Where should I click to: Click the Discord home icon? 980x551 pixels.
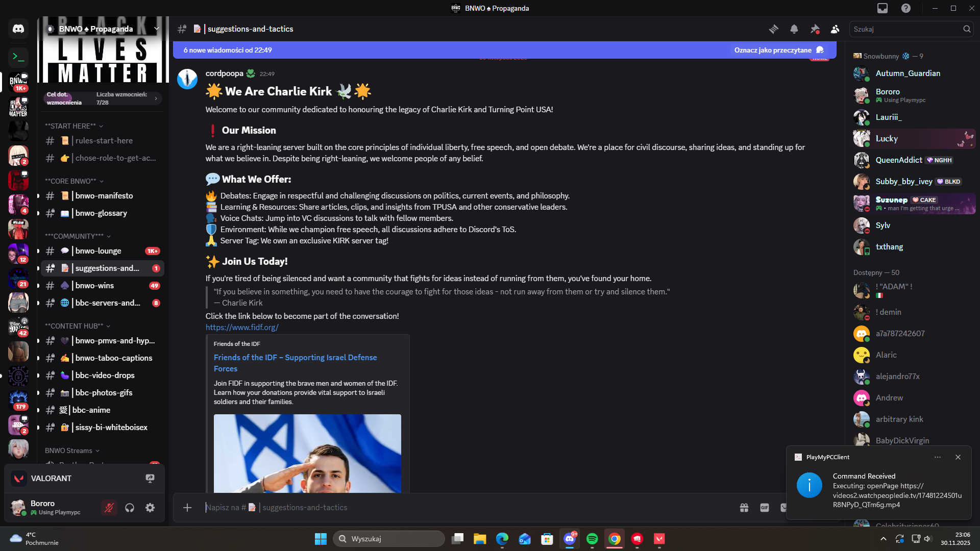point(18,29)
